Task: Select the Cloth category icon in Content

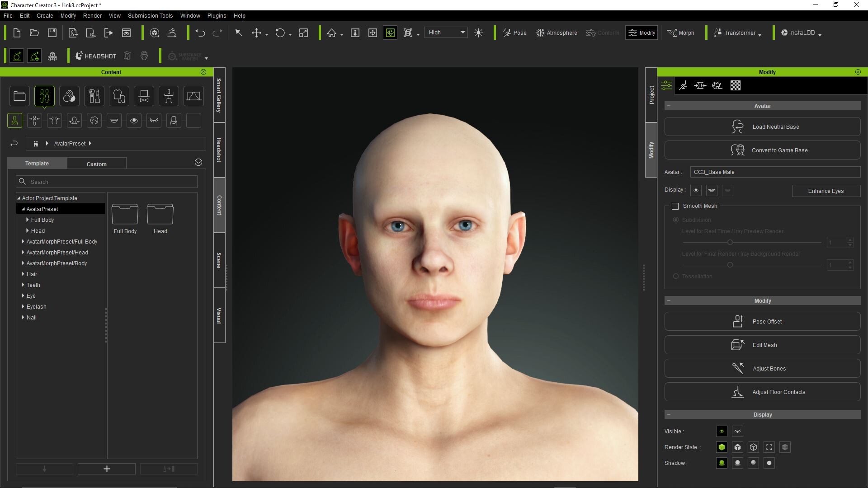Action: pyautogui.click(x=119, y=96)
